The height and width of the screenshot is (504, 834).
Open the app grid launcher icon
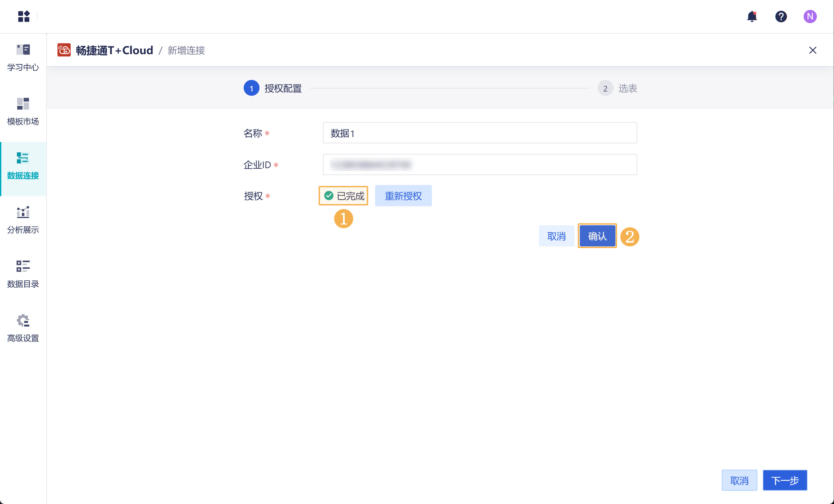coord(24,16)
